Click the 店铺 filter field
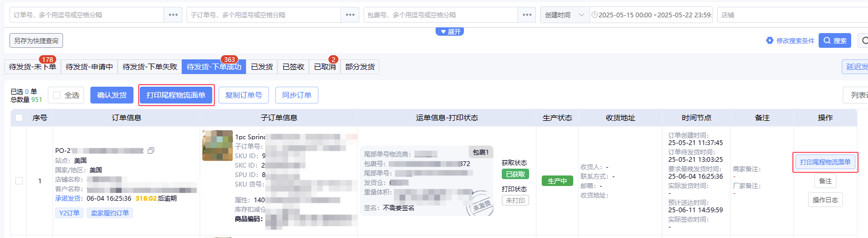The image size is (868, 238). (x=792, y=15)
